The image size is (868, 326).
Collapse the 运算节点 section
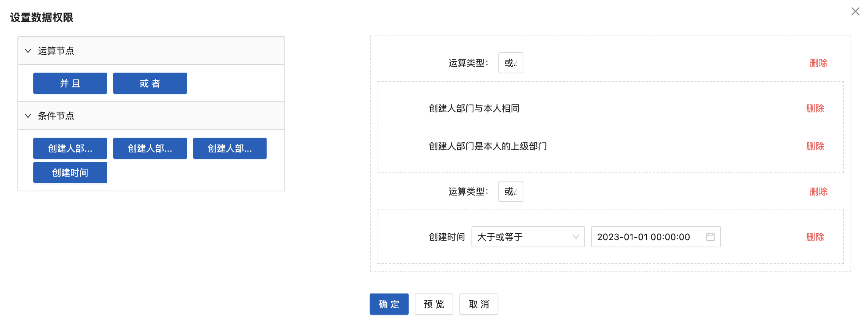click(28, 51)
